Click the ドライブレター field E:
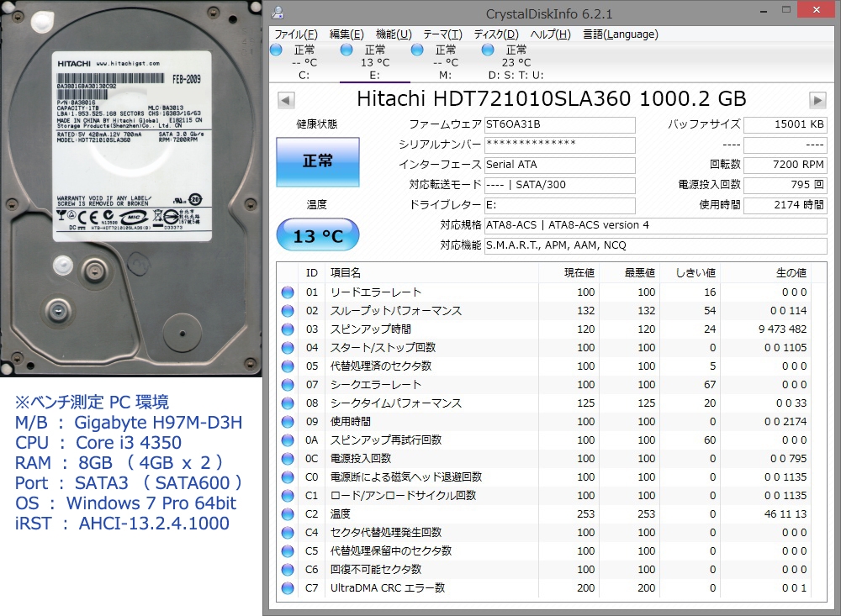Screen dimensions: 841x616 pos(559,205)
